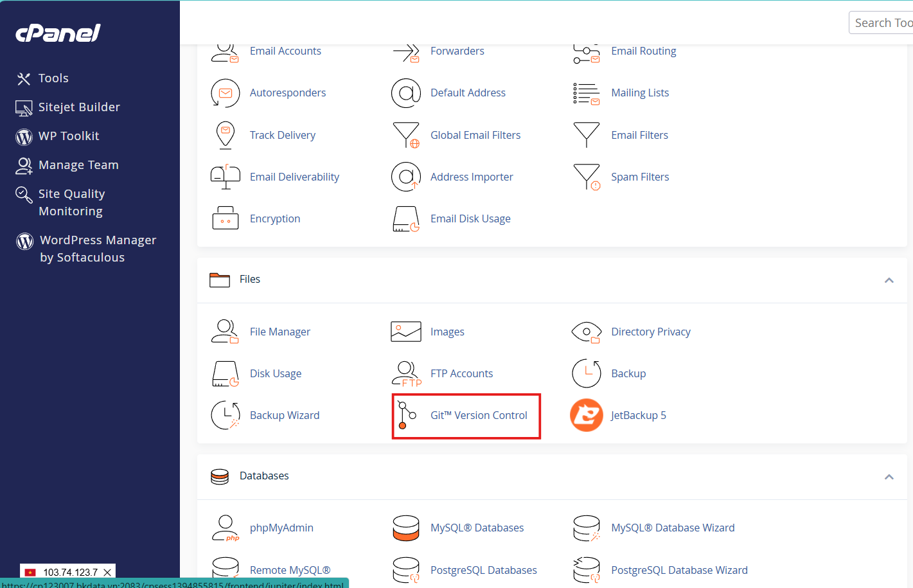
Task: Open the Git™ Version Control link
Action: [x=479, y=415]
